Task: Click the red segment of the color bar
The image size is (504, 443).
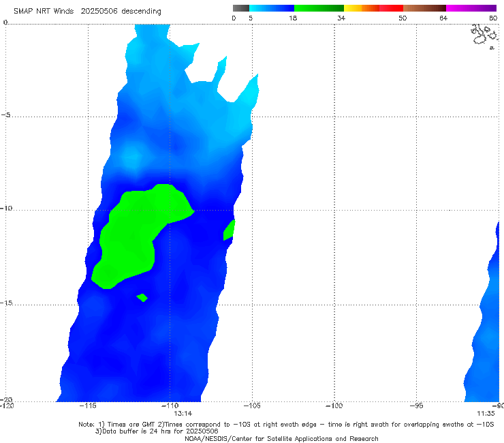Action: point(391,8)
